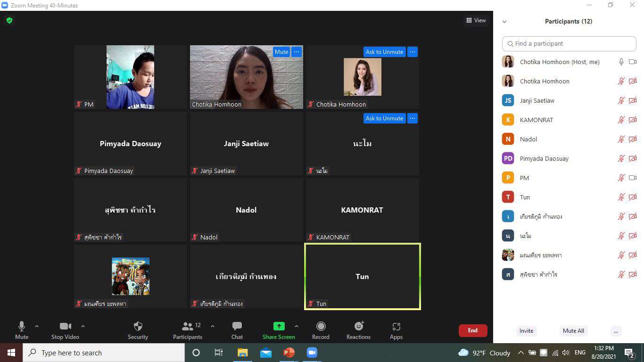Image resolution: width=644 pixels, height=362 pixels.
Task: Click the Find a participant search field
Action: (x=569, y=43)
